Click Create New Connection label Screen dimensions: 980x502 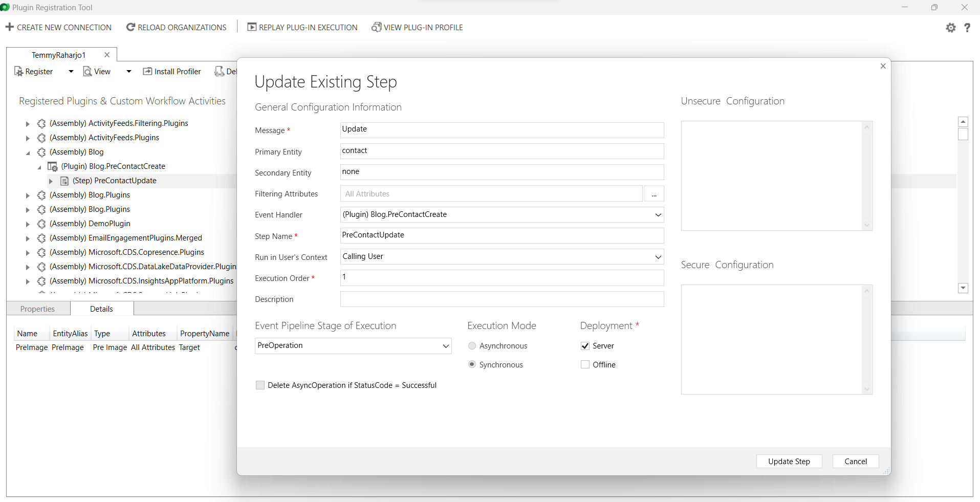point(64,28)
